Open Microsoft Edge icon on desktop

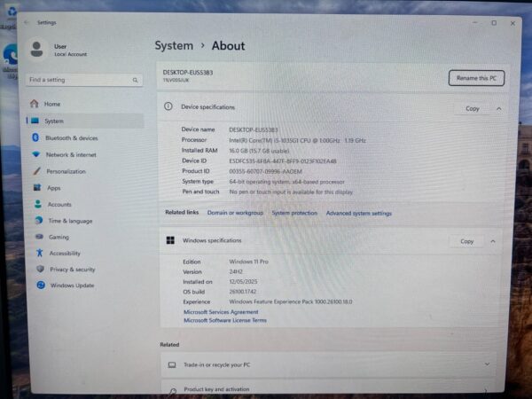coord(10,54)
